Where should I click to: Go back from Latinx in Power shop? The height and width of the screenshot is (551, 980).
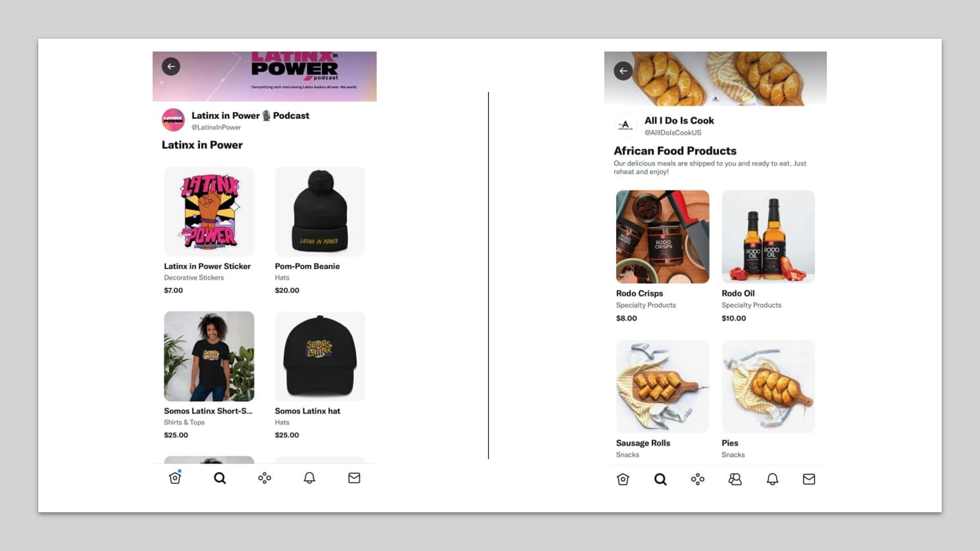(171, 66)
